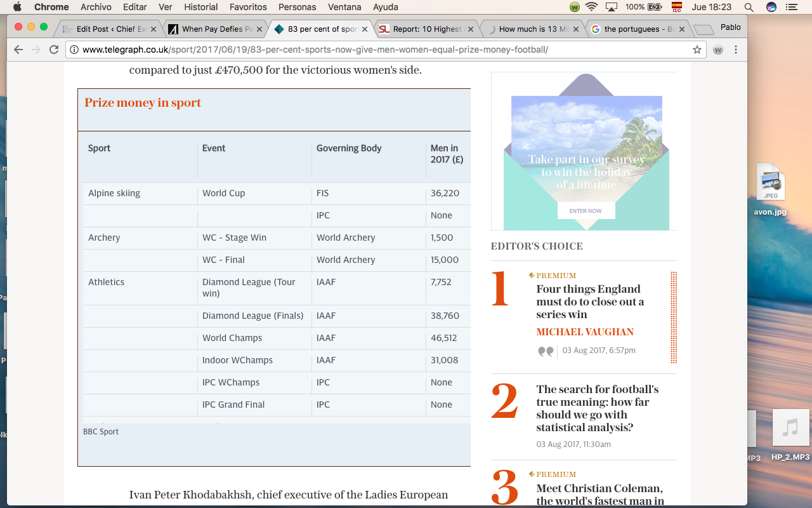Open a new tab
Image resolution: width=812 pixels, height=508 pixels.
[x=704, y=30]
